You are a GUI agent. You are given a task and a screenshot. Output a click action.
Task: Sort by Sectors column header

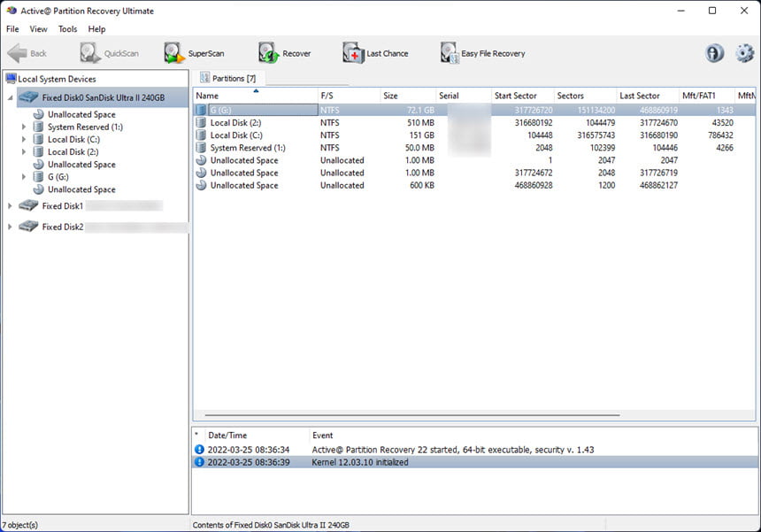585,96
